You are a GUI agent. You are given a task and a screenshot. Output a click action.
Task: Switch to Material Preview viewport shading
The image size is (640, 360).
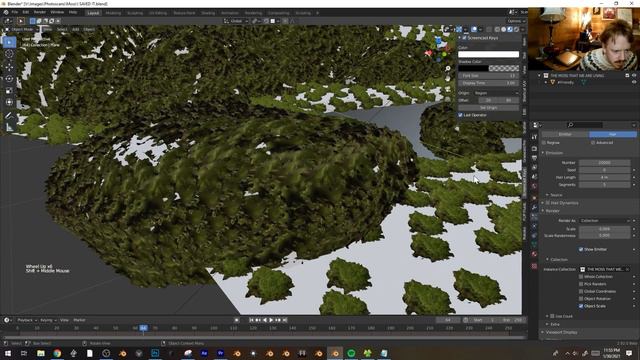coord(510,29)
